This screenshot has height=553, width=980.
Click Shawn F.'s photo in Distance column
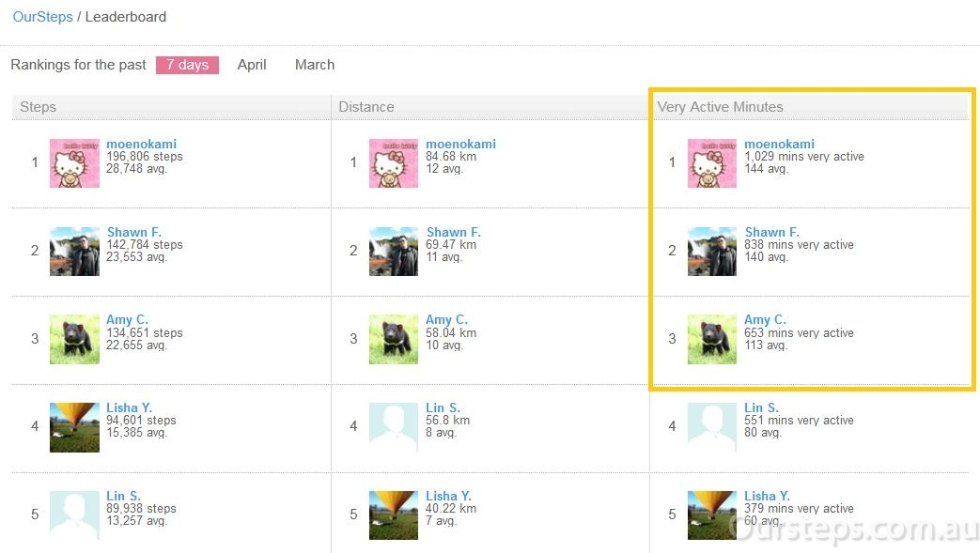pos(394,252)
